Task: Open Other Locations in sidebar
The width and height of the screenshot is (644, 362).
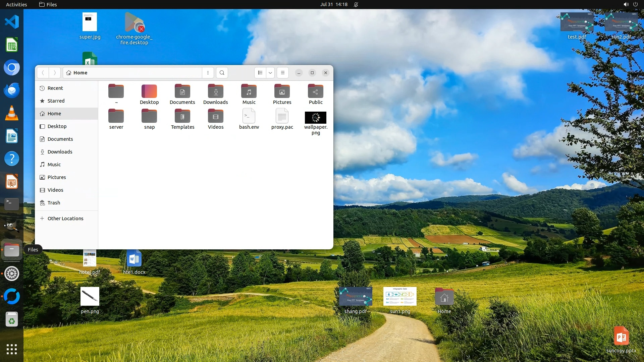Action: (65, 219)
